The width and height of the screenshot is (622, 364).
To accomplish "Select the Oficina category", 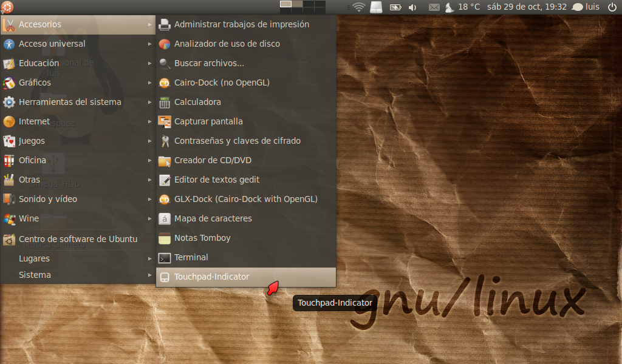I will click(x=36, y=160).
